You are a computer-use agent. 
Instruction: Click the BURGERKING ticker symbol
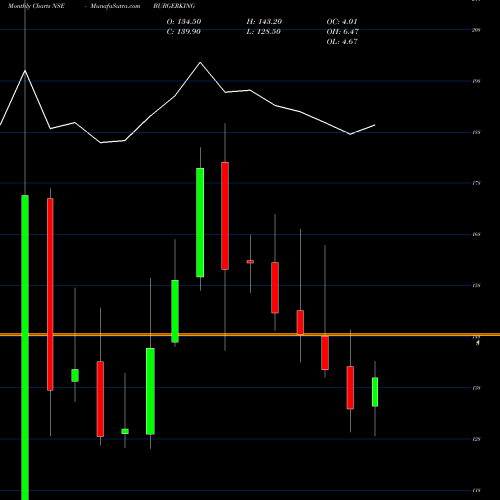[174, 6]
